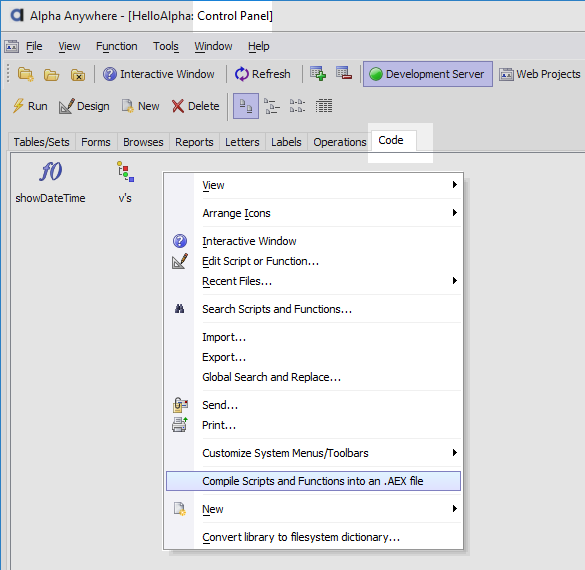The image size is (585, 570).
Task: Expand the View submenu in context menu
Action: point(313,185)
